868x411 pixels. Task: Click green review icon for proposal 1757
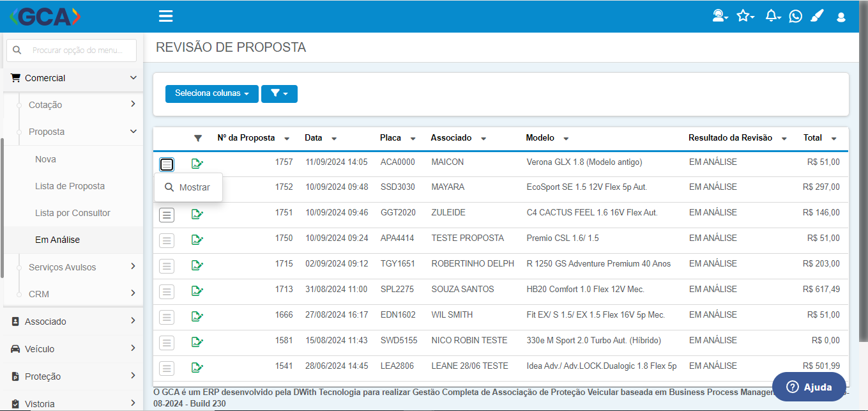coord(197,164)
